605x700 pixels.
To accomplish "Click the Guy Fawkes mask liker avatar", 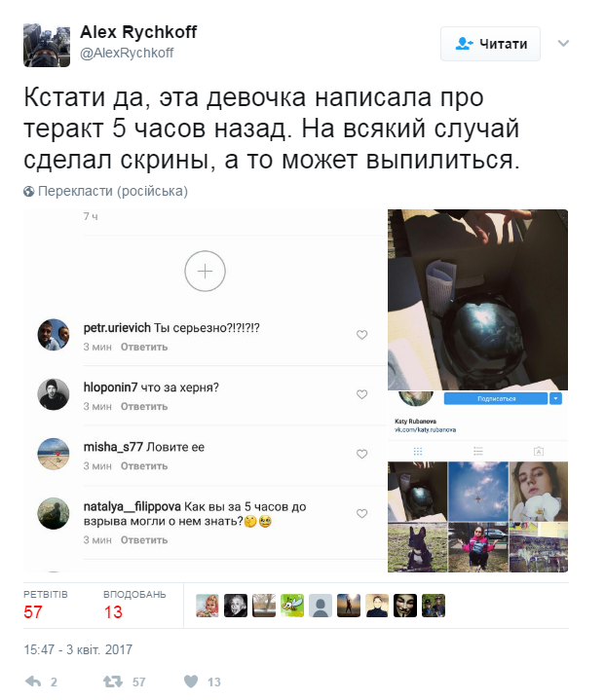I will point(405,606).
